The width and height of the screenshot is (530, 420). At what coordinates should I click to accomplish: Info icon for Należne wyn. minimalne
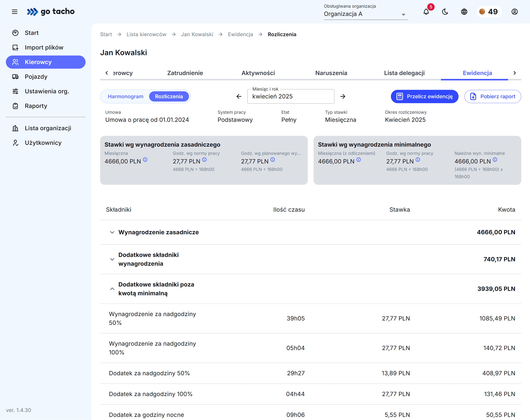click(495, 160)
